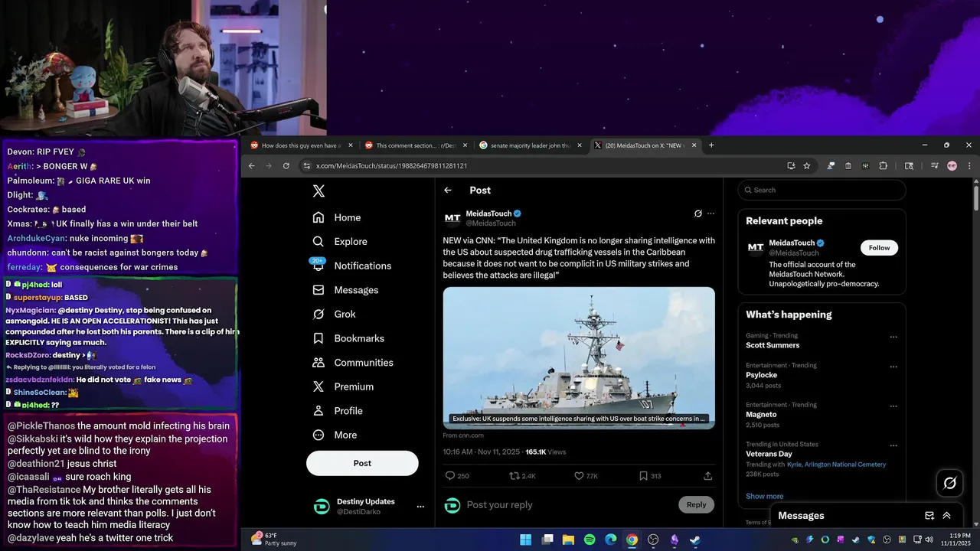Expand the Messages drawer
The height and width of the screenshot is (551, 980).
(x=946, y=516)
